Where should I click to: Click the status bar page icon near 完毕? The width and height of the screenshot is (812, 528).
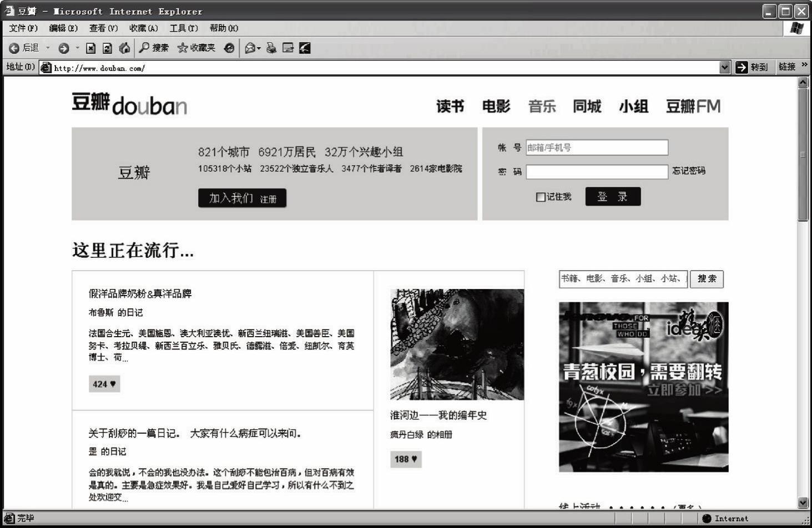pos(9,518)
